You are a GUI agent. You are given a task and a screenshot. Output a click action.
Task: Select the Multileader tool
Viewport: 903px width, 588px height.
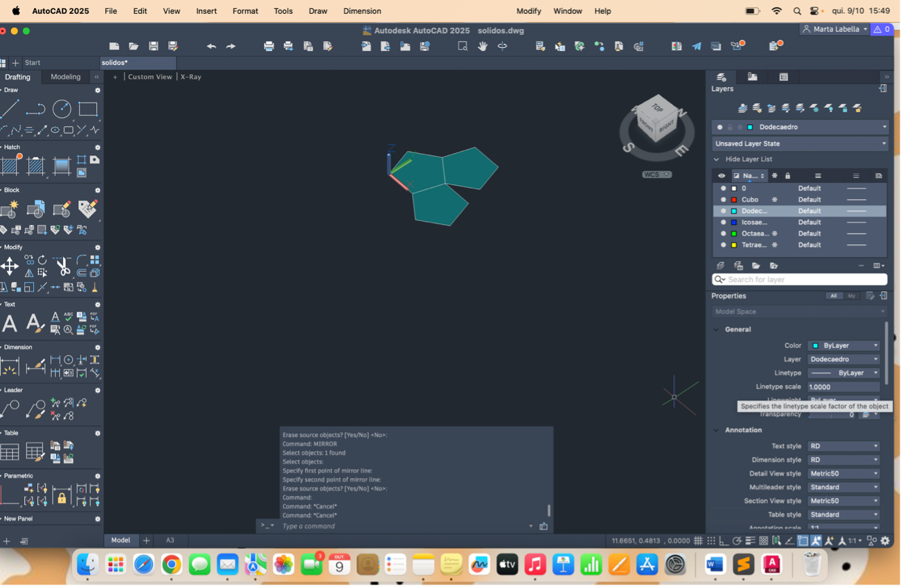10,410
